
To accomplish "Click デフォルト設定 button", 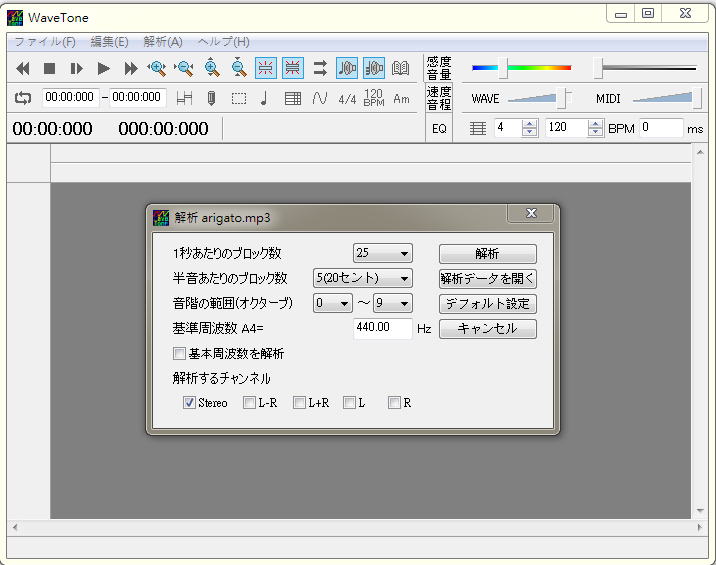I will (x=488, y=304).
